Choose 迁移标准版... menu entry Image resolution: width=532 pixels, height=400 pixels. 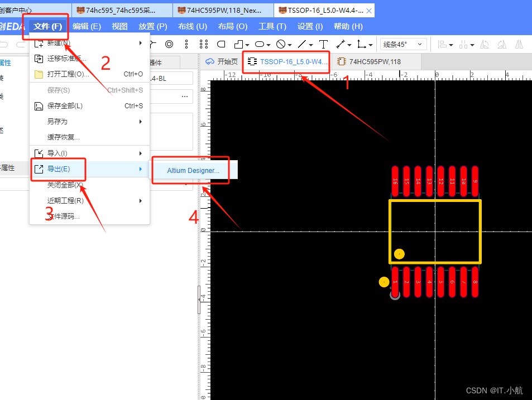click(89, 59)
